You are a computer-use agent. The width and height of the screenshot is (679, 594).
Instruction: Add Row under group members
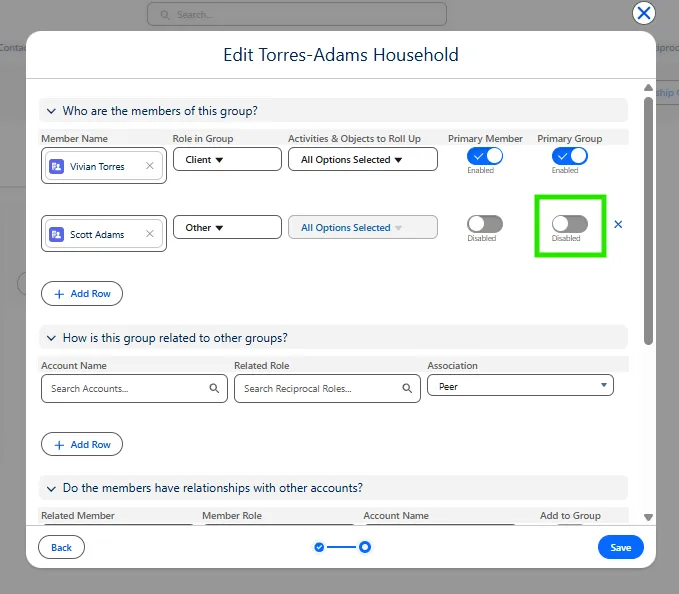[82, 293]
